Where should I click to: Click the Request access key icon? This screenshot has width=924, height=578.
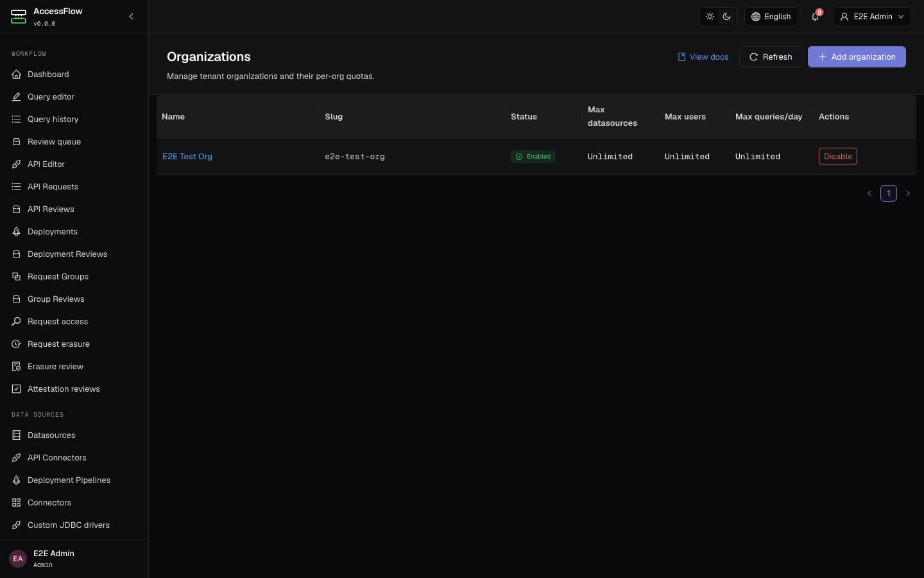17,322
